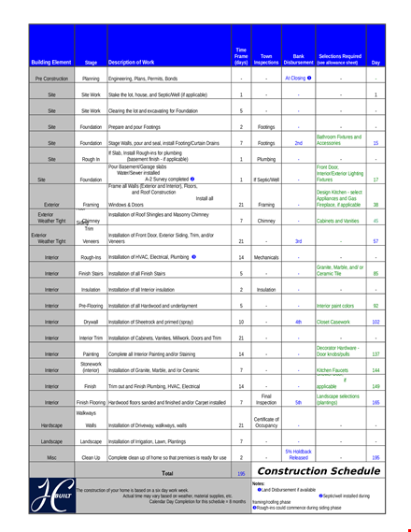
Task: Click Bathroom Fixtures and Accessories selection
Action: point(339,140)
